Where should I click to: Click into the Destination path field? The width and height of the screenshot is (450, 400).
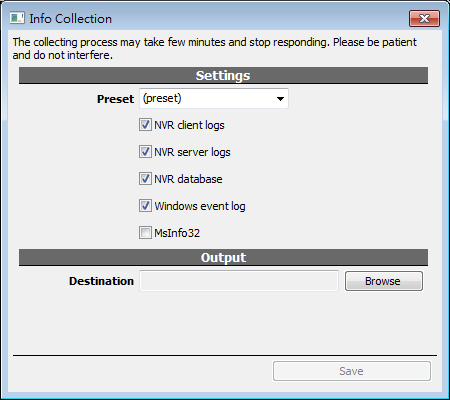[x=239, y=281]
